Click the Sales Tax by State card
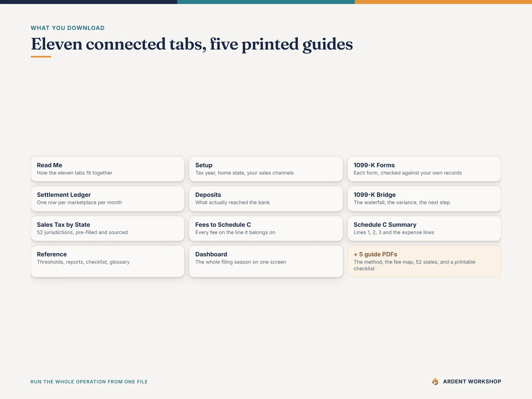Image resolution: width=532 pixels, height=399 pixels. (107, 228)
